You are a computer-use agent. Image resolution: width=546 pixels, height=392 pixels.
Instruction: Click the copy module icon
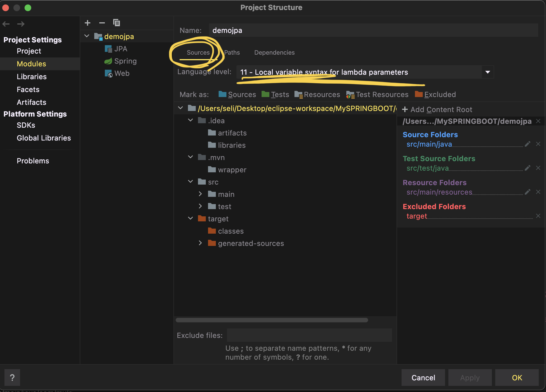click(x=117, y=23)
